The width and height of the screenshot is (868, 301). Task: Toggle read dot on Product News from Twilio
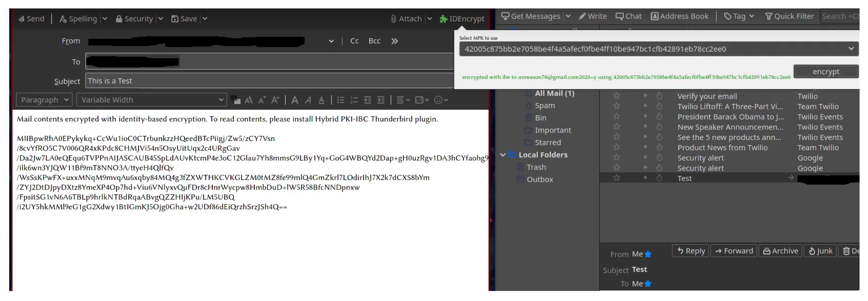[645, 147]
